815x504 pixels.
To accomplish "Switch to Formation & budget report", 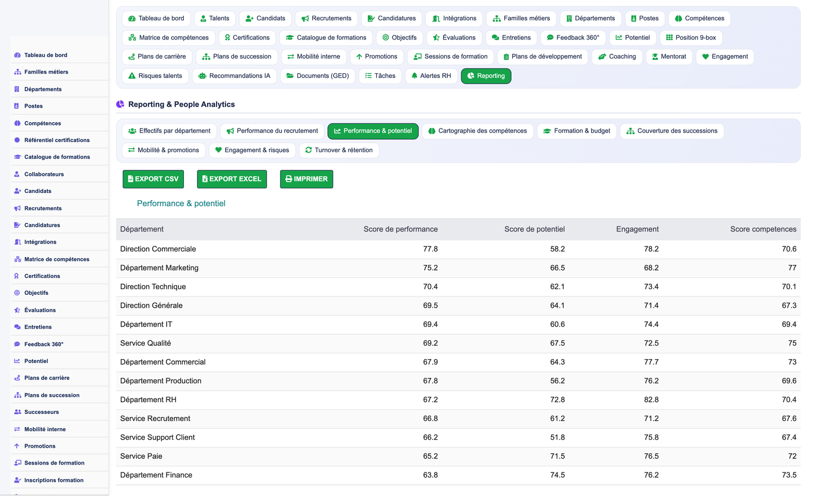I will point(577,131).
